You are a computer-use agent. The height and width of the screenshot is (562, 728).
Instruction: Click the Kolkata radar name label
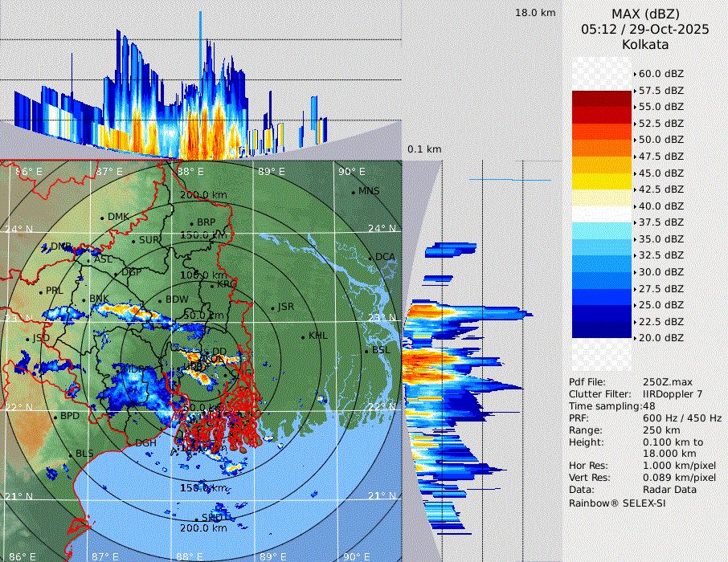point(645,44)
